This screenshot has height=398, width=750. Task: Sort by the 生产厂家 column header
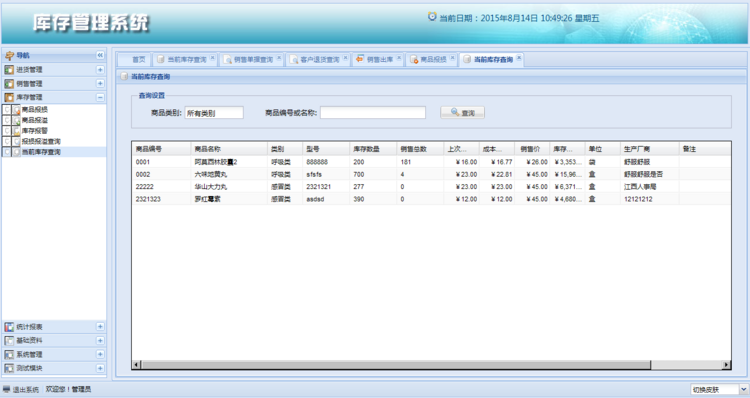(650, 149)
